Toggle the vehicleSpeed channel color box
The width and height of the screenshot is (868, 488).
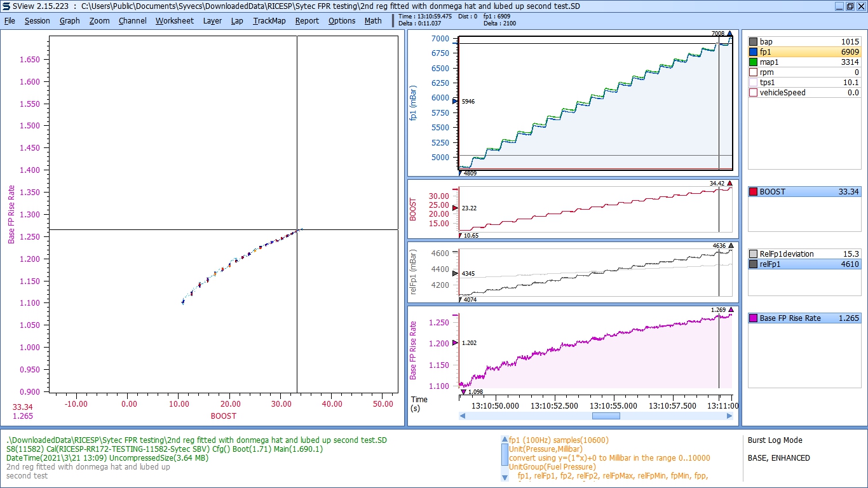[x=754, y=93]
